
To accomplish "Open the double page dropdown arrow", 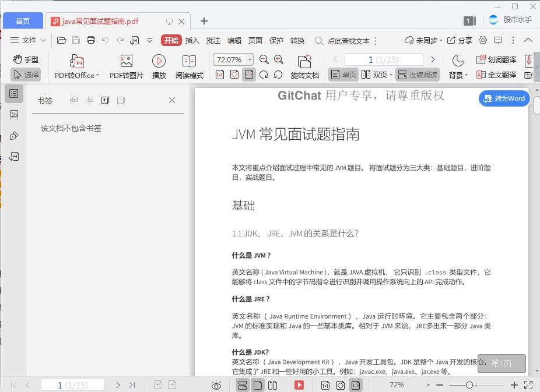I will 391,75.
